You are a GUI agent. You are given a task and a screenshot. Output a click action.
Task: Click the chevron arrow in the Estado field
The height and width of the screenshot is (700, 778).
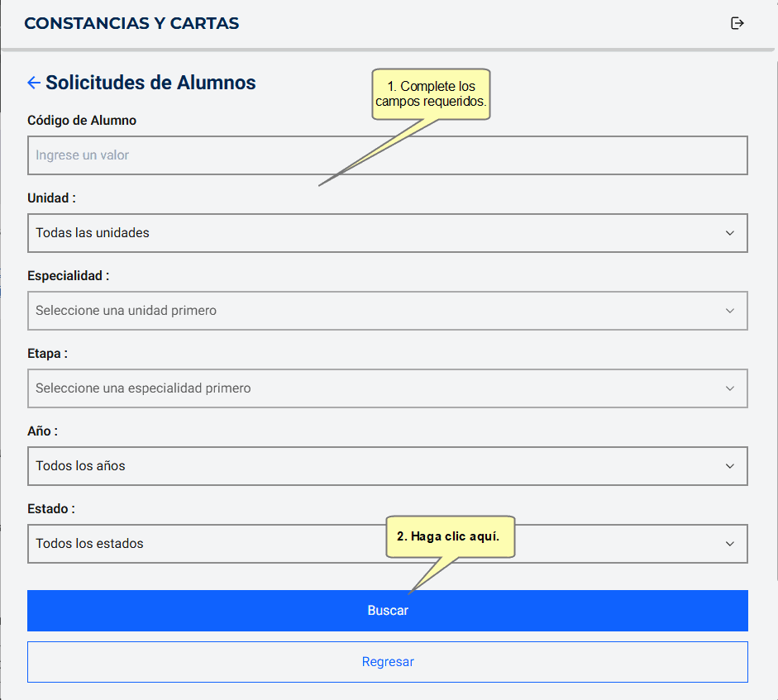(729, 544)
